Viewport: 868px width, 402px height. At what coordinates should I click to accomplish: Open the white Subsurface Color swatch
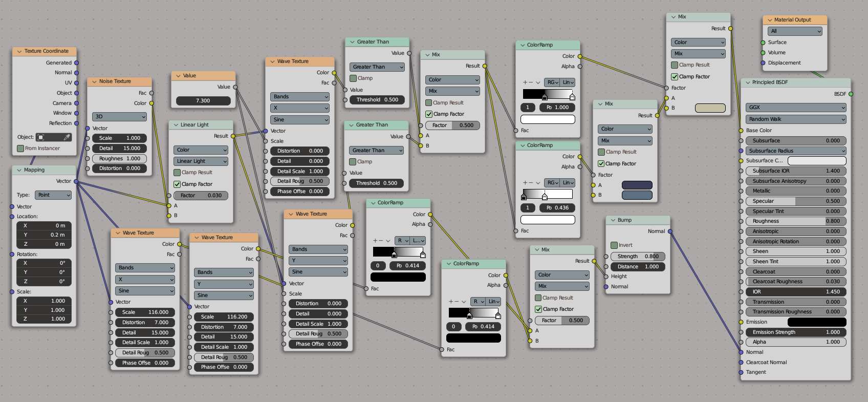tap(817, 161)
